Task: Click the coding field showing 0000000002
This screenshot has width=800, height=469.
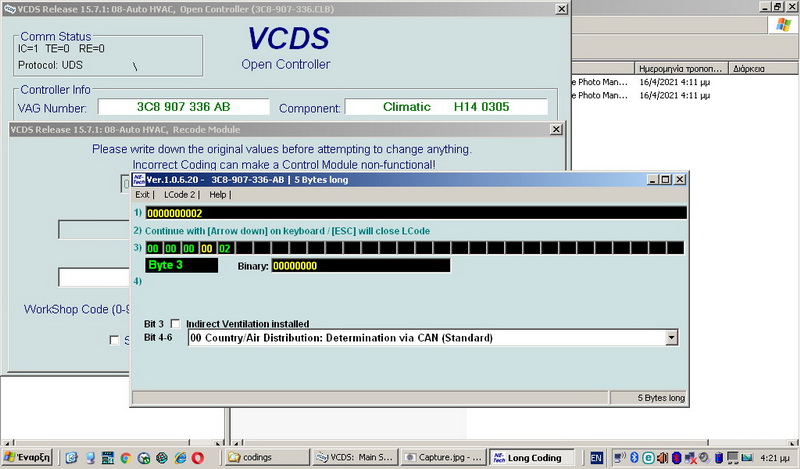Action: click(416, 213)
